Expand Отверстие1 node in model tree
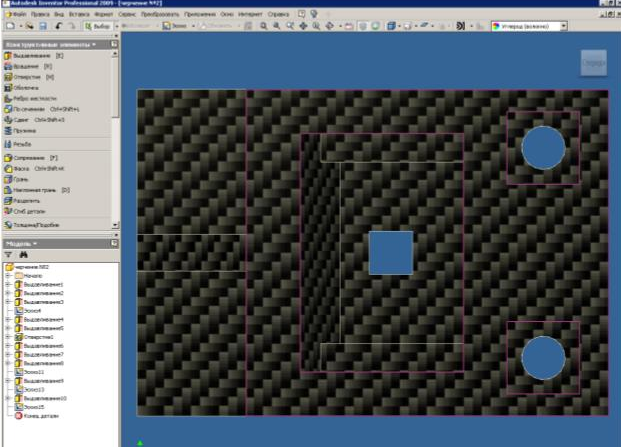This screenshot has width=621, height=447. click(8, 337)
